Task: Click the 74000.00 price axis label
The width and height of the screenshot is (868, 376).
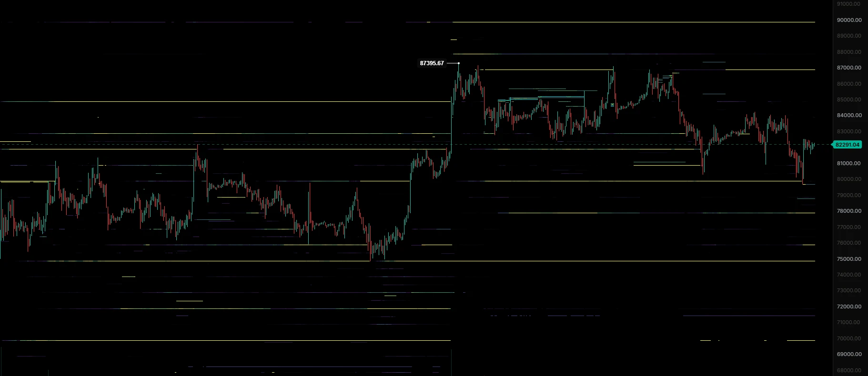Action: pyautogui.click(x=849, y=275)
